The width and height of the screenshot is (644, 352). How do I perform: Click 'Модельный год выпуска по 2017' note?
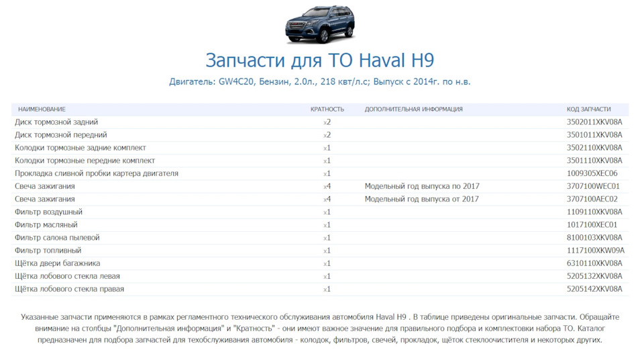422,186
